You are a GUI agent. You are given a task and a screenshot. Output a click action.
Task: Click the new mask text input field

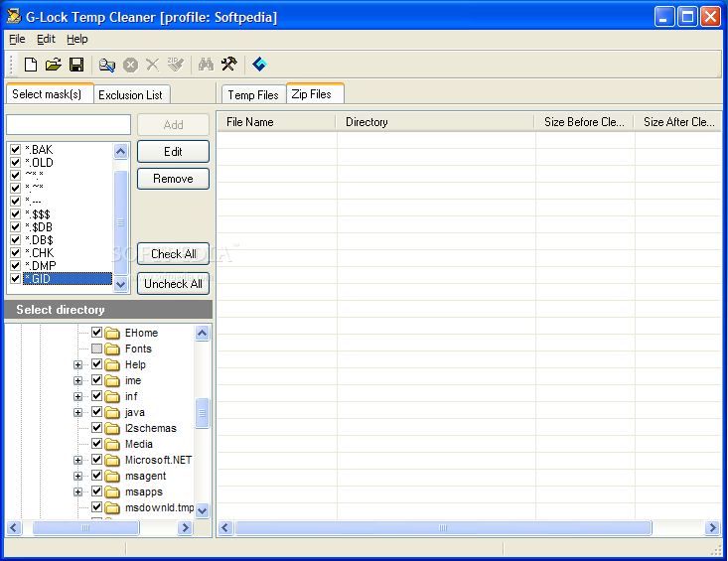coord(69,125)
